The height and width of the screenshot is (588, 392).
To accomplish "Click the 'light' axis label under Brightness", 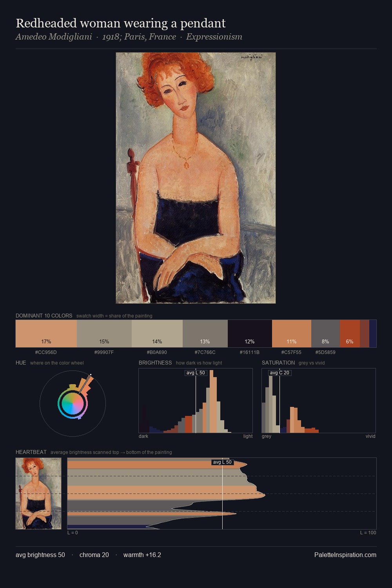I will (248, 436).
